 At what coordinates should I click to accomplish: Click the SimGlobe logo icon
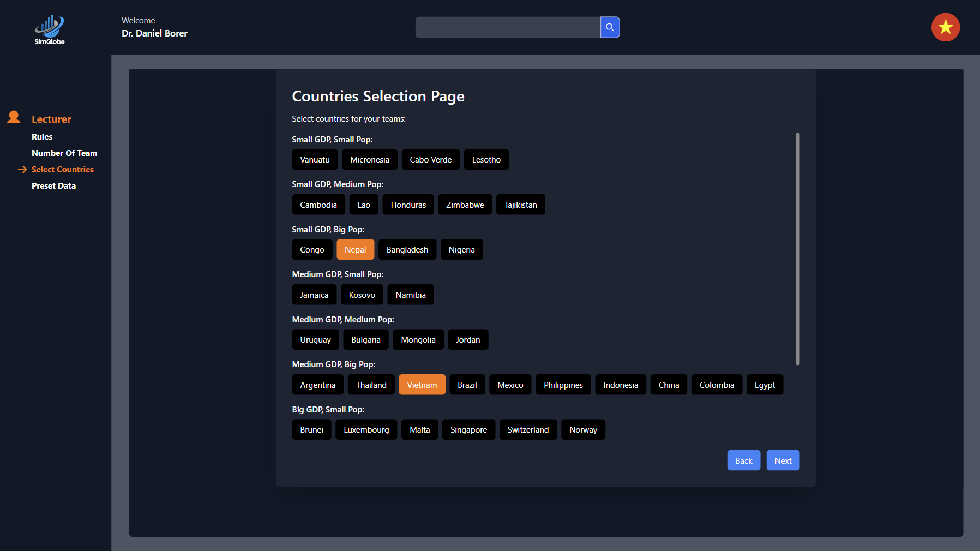coord(49,29)
